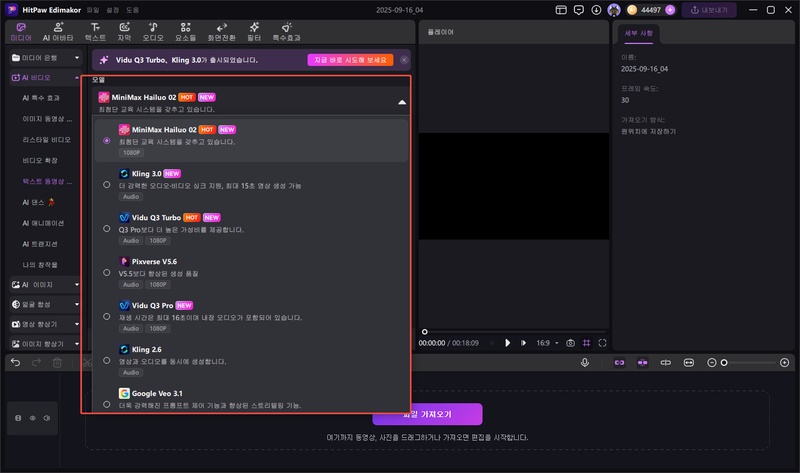Click the pink try-now banner button
This screenshot has width=800, height=473.
coord(350,60)
